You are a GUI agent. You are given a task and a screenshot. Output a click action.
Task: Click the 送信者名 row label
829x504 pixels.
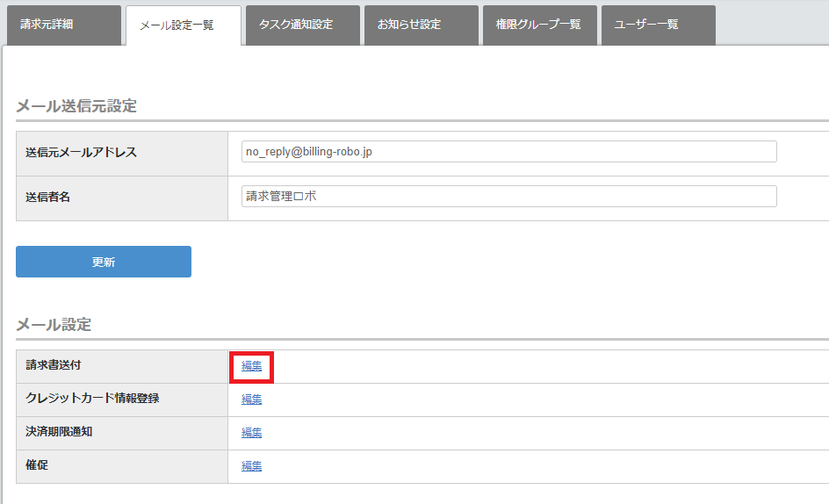tap(48, 198)
